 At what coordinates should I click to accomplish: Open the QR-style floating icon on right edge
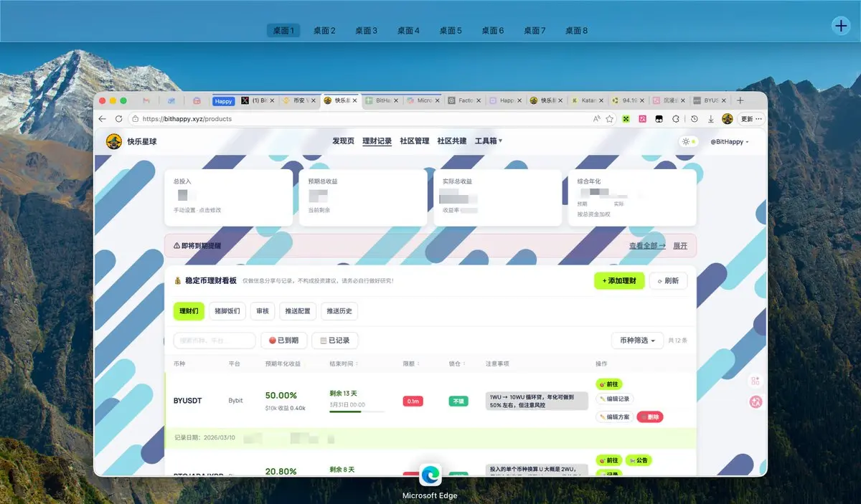[756, 381]
